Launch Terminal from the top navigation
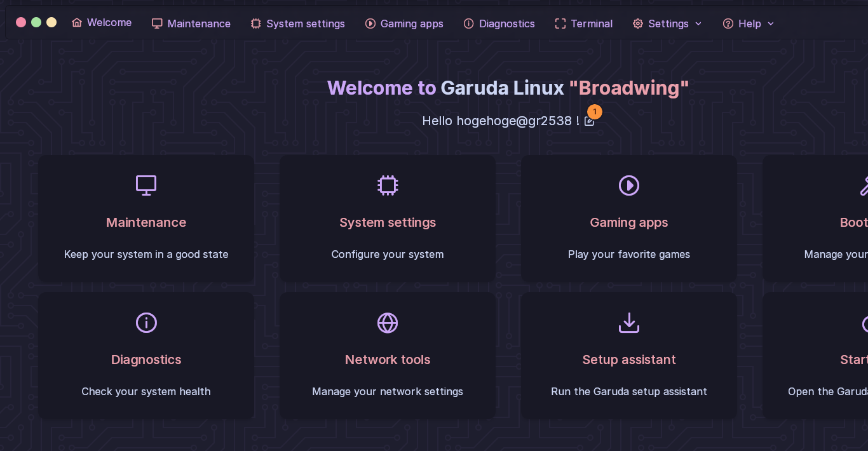The height and width of the screenshot is (451, 868). tap(584, 24)
